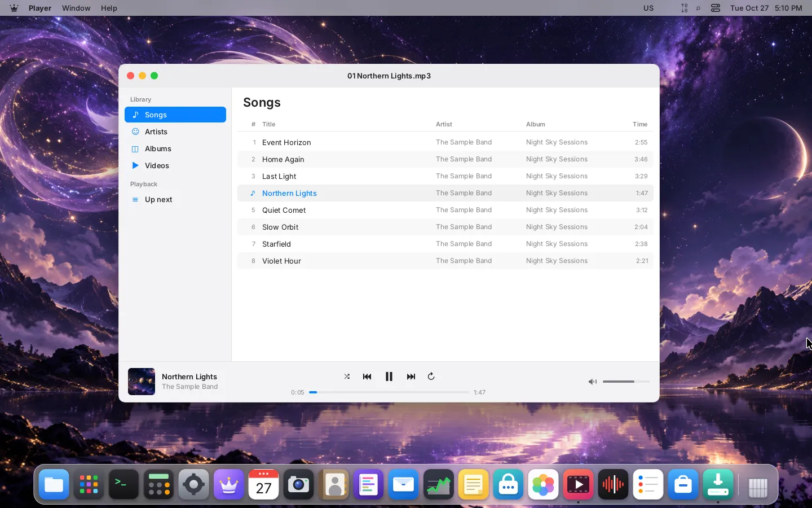Click the Northern Lights title in list
This screenshot has width=812, height=508.
click(x=289, y=193)
